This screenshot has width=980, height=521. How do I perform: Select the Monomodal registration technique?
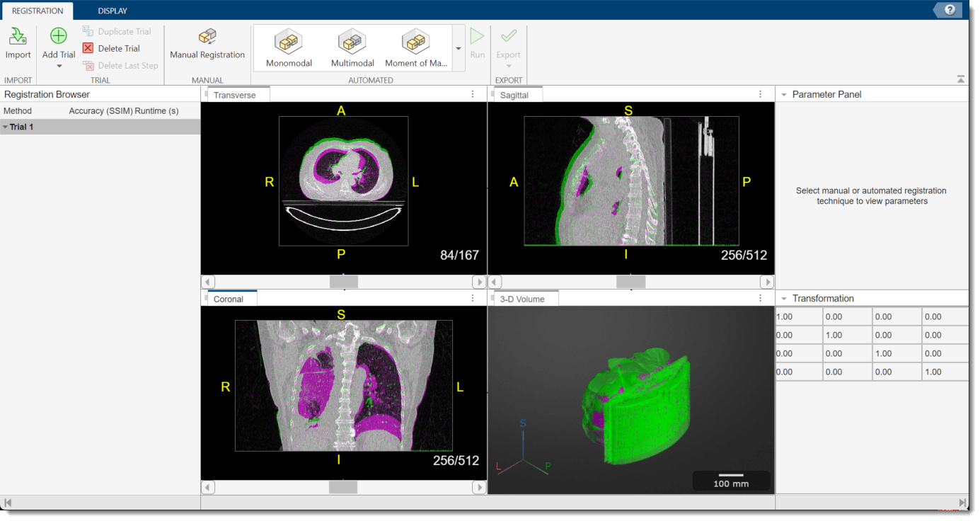click(x=289, y=48)
